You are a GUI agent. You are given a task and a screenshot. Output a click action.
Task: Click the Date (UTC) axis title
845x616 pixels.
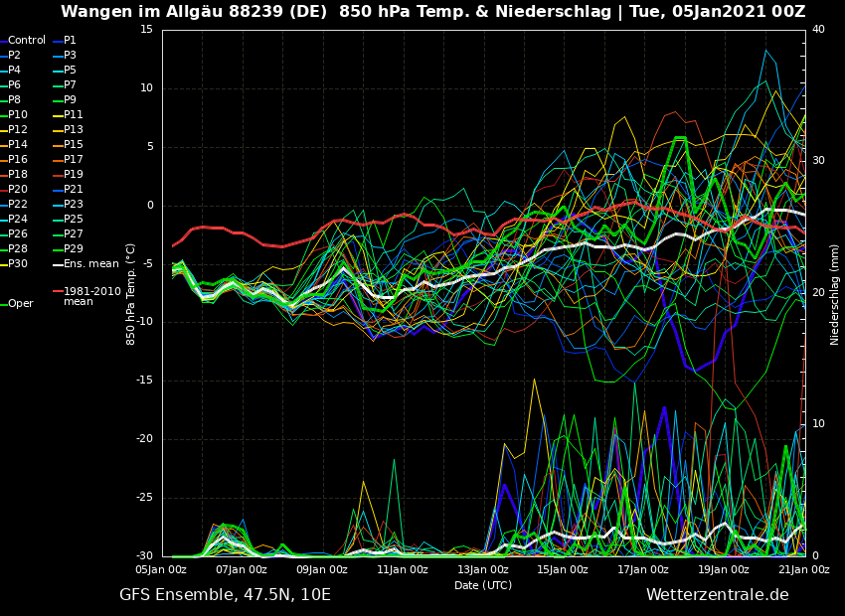pos(483,585)
